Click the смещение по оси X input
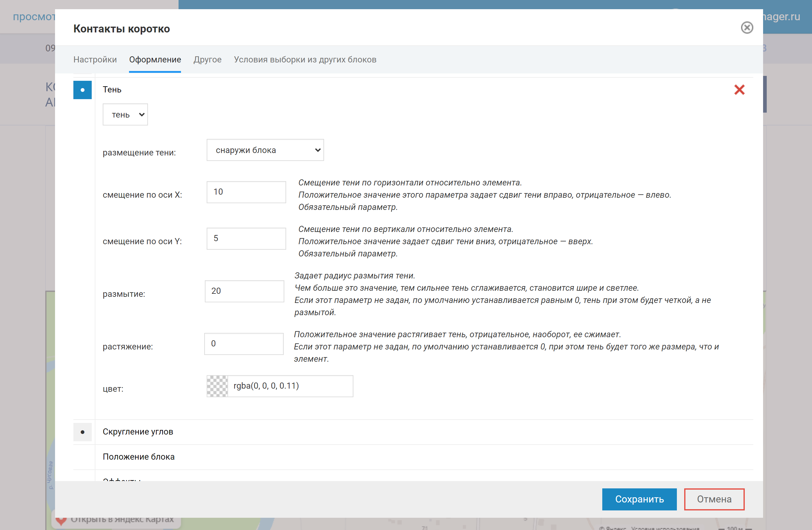This screenshot has height=530, width=812. click(246, 192)
